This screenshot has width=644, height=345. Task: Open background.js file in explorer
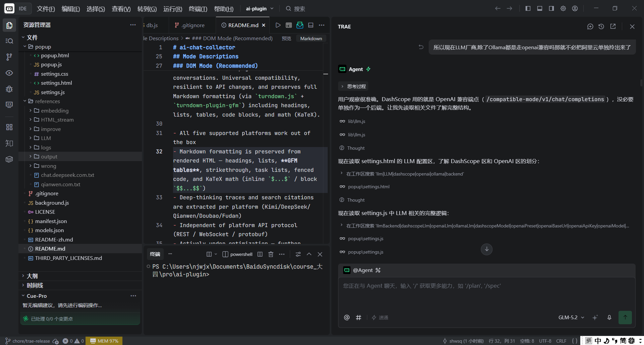[52, 203]
